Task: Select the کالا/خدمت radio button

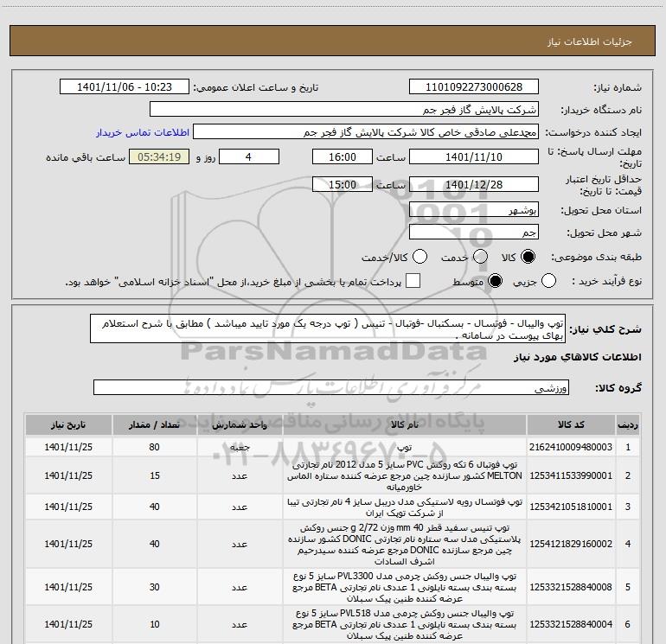Action: (419, 257)
